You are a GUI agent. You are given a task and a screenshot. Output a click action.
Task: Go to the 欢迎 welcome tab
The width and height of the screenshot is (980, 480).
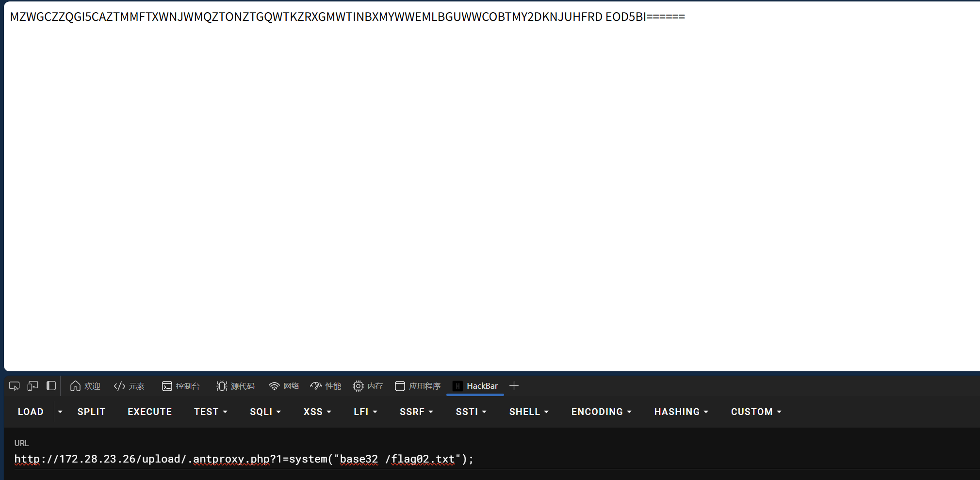85,386
